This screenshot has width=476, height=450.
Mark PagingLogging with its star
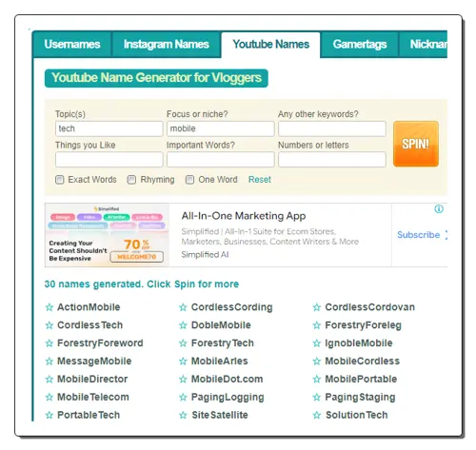tap(183, 397)
